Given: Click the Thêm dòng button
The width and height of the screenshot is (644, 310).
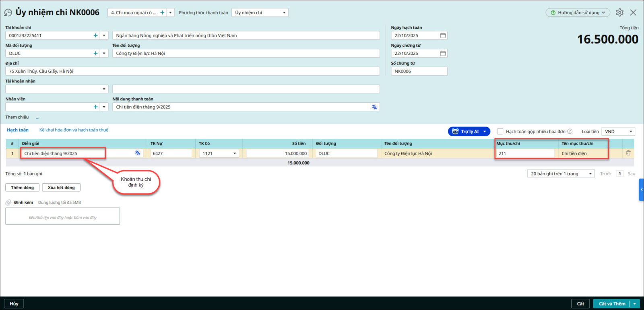Looking at the screenshot, I should coord(23,188).
